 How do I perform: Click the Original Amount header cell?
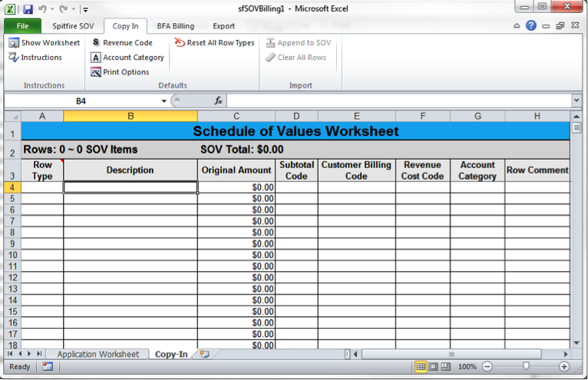[x=236, y=170]
